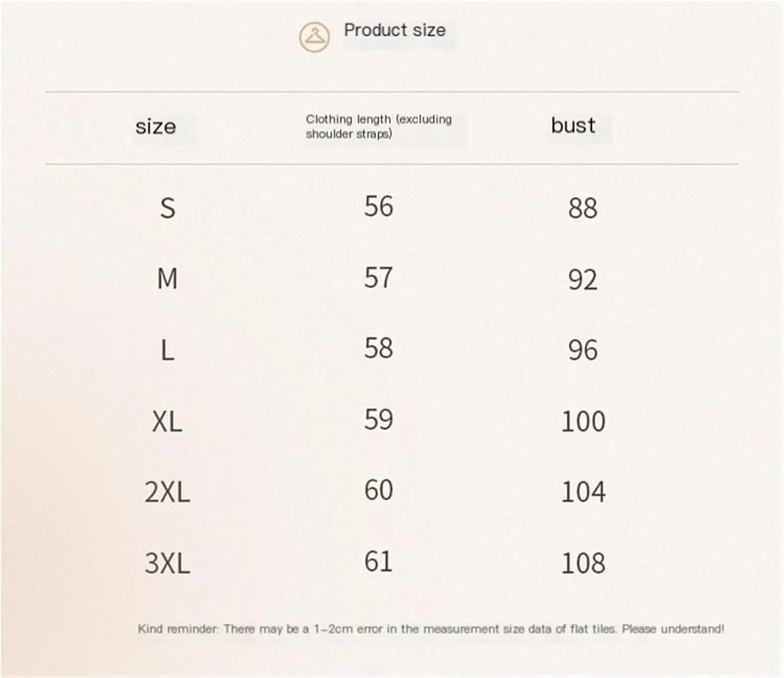The image size is (784, 678).
Task: Click the hanger icon beside Product size
Action: [x=314, y=37]
